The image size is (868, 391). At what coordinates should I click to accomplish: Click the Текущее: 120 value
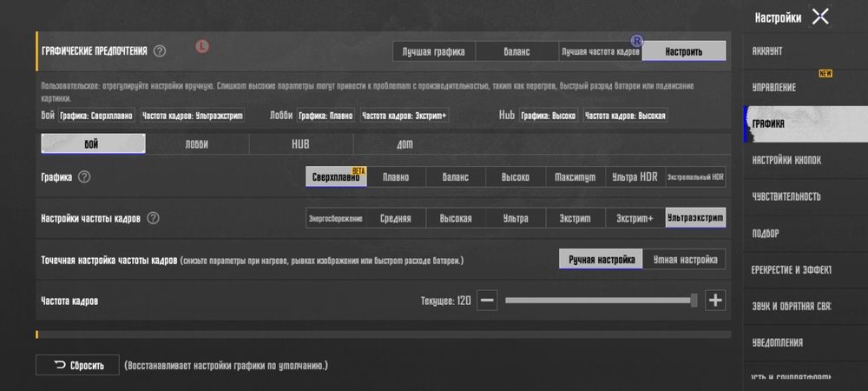pyautogui.click(x=445, y=301)
